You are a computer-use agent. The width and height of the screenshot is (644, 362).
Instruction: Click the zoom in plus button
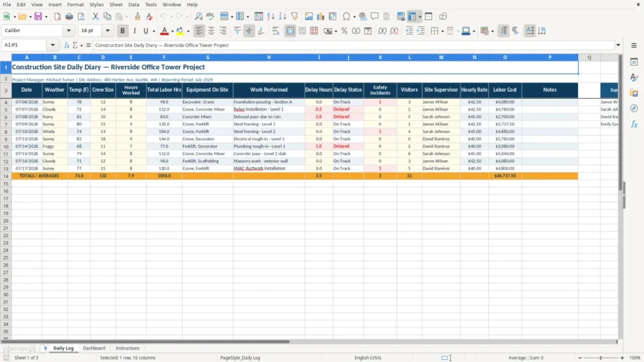point(622,358)
